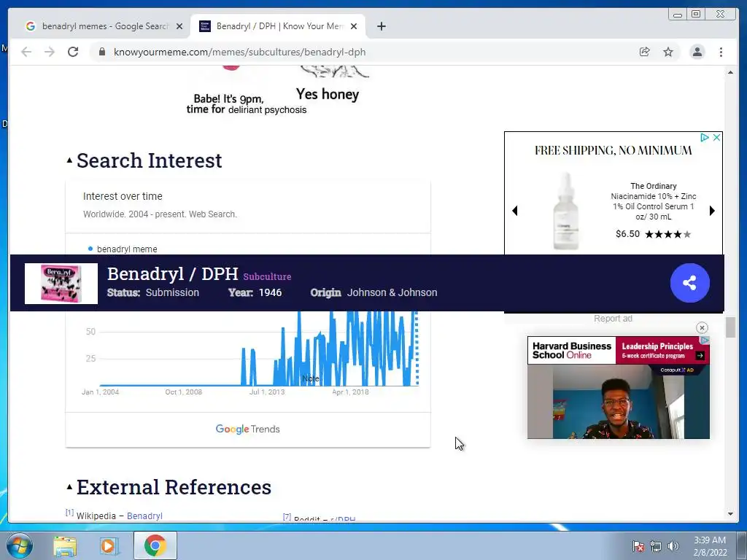
Task: Open the volume speaker tray icon
Action: pyautogui.click(x=673, y=546)
